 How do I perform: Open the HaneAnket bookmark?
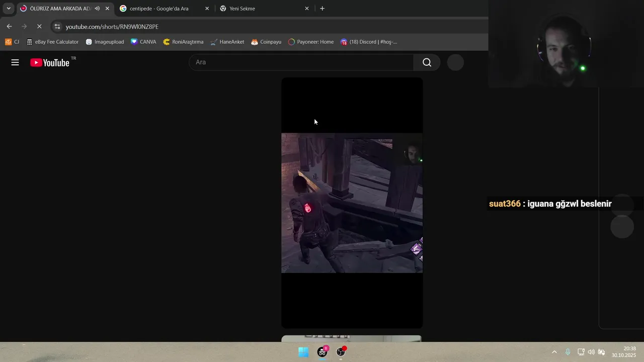[227, 42]
